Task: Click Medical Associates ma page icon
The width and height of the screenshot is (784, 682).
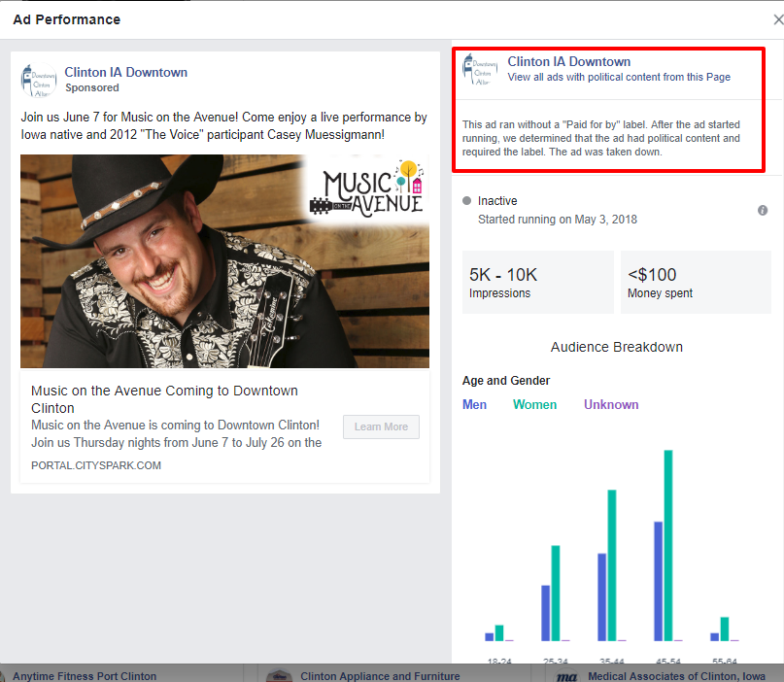Action: [x=566, y=676]
